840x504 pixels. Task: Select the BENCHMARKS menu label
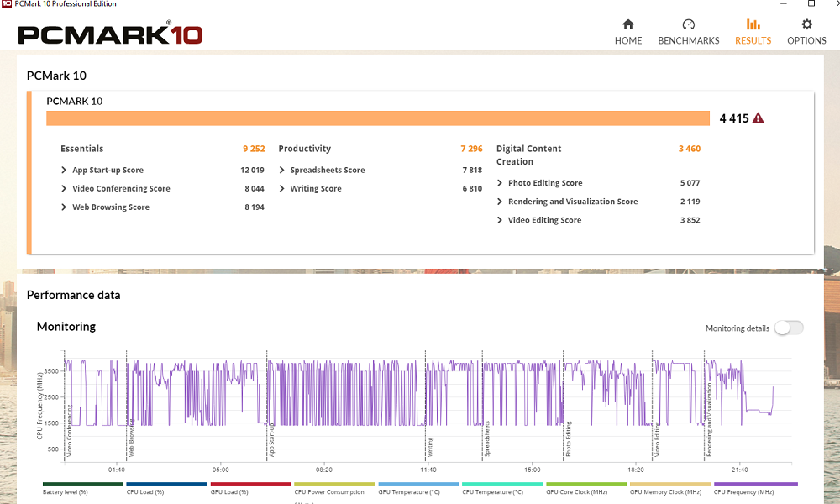click(x=689, y=40)
